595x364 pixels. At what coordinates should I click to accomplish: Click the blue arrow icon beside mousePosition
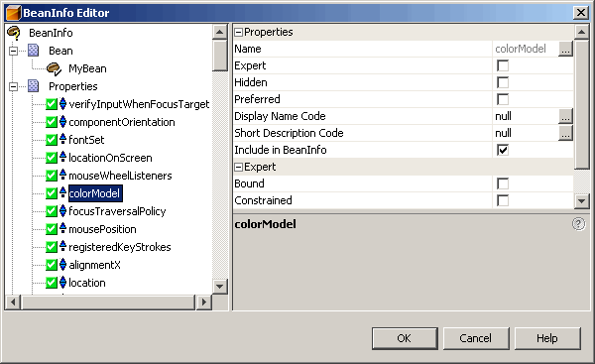(63, 228)
